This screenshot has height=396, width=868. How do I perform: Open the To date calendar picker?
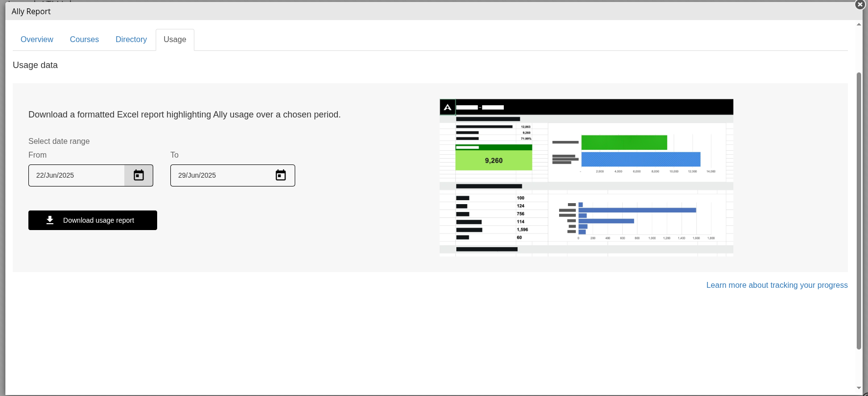pyautogui.click(x=281, y=175)
